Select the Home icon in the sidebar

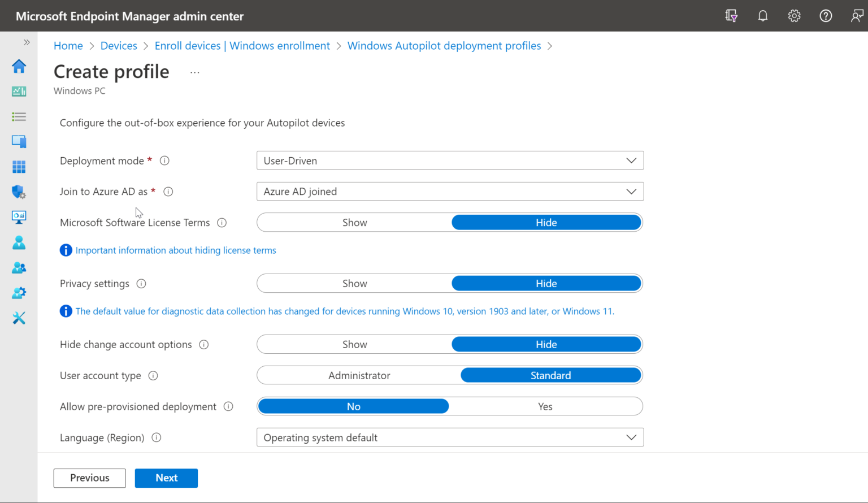click(x=19, y=66)
